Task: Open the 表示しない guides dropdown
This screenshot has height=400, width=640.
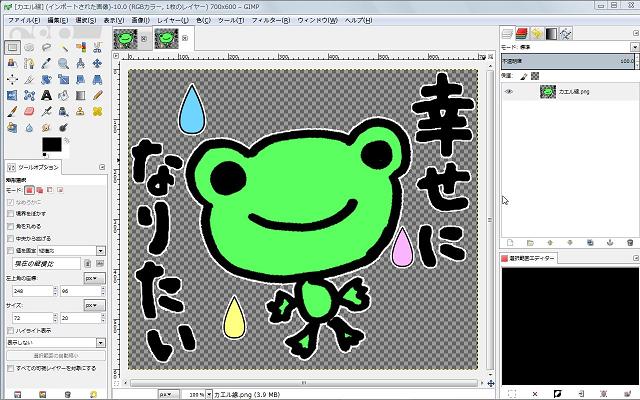Action: pyautogui.click(x=56, y=342)
